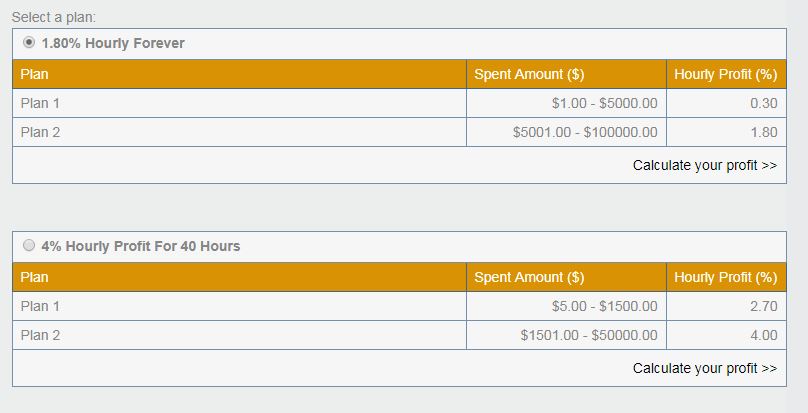Click the 2.70 hourly profit value
The height and width of the screenshot is (413, 808).
pos(763,306)
